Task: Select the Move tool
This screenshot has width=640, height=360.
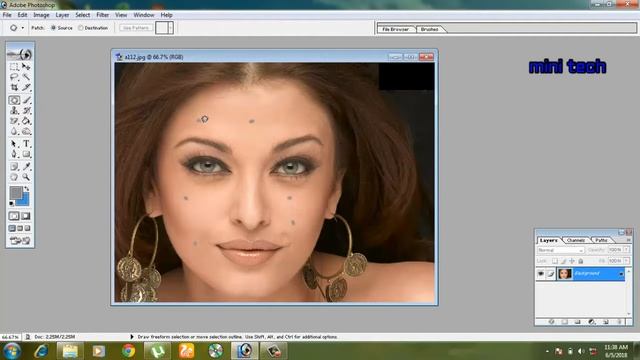Action: pos(26,67)
